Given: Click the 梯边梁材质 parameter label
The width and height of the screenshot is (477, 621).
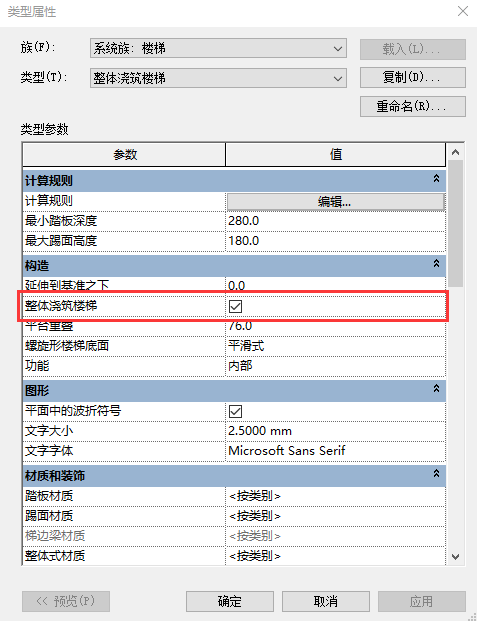Looking at the screenshot, I should [x=55, y=536].
